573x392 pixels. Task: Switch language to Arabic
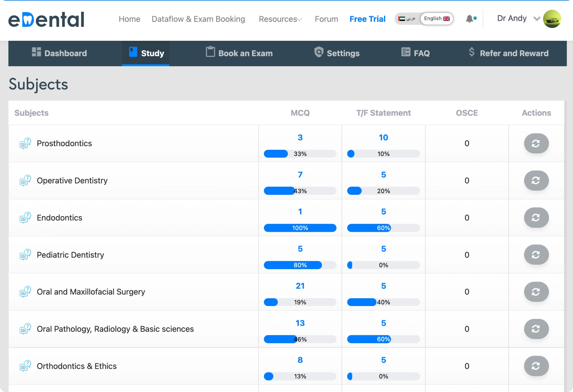tap(407, 19)
